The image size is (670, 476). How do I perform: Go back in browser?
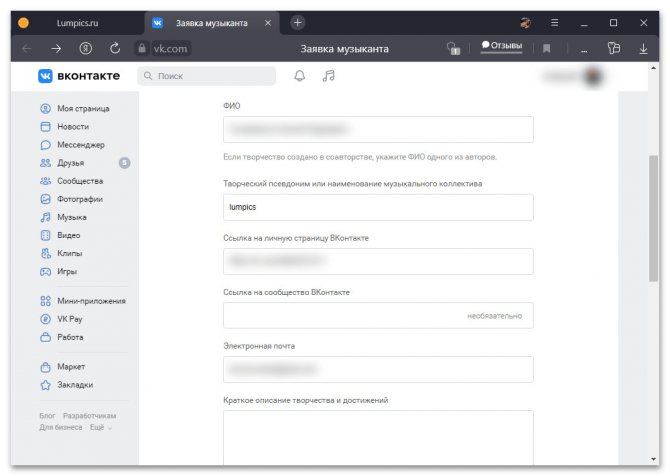(27, 49)
